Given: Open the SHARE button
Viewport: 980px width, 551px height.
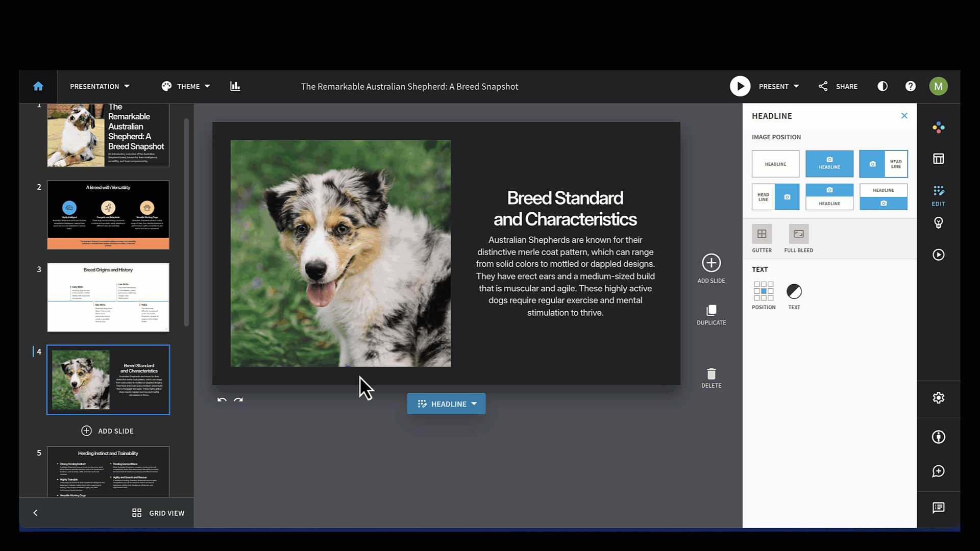Looking at the screenshot, I should point(838,86).
